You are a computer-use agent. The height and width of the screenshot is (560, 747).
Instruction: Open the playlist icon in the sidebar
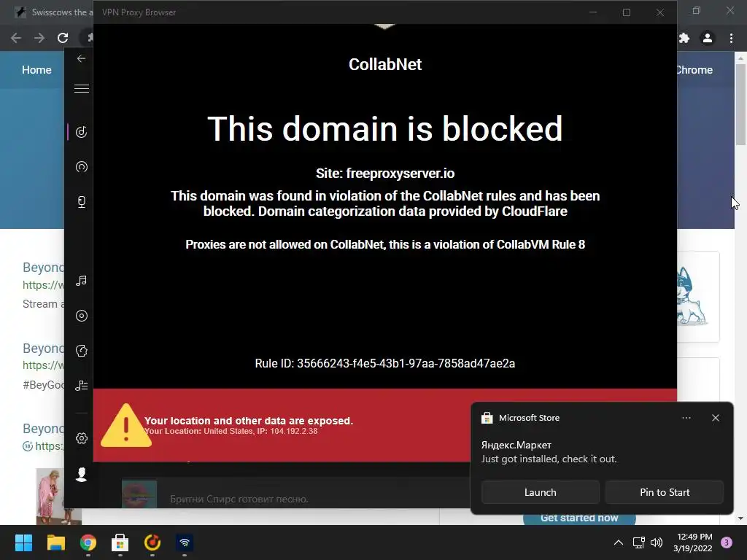point(82,386)
